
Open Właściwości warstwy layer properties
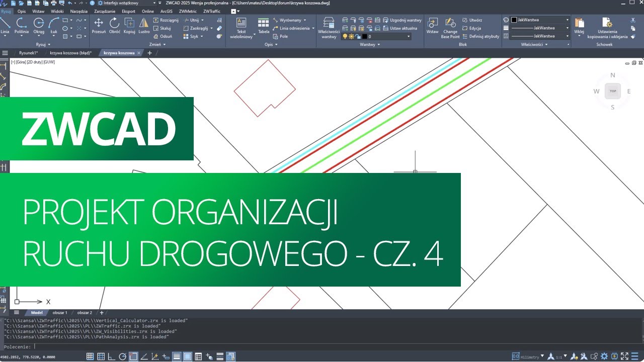(329, 28)
